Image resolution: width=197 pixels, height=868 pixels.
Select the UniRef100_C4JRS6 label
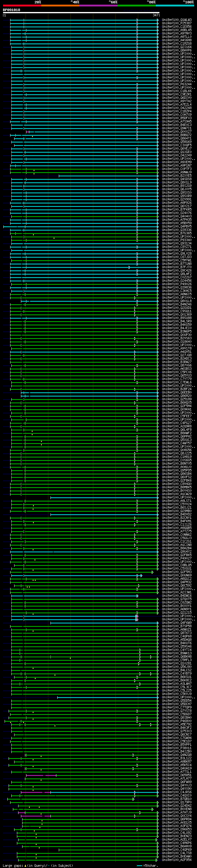(x=177, y=792)
